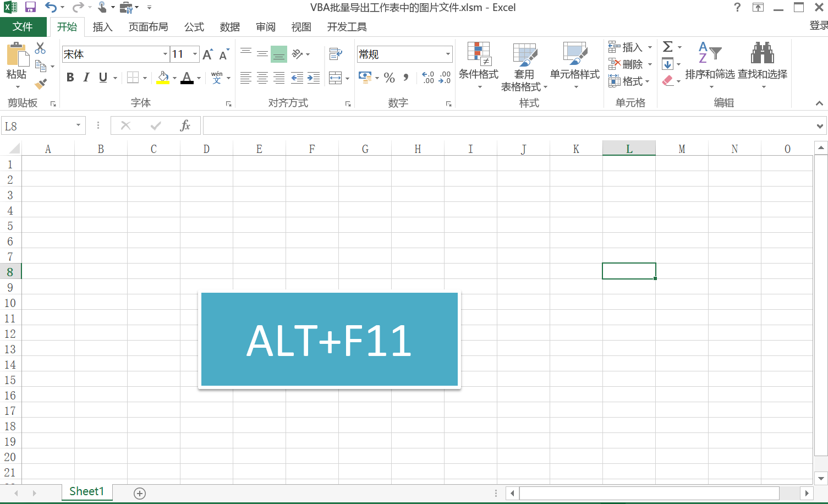Apply the black font color
This screenshot has width=828, height=504.
click(x=187, y=78)
